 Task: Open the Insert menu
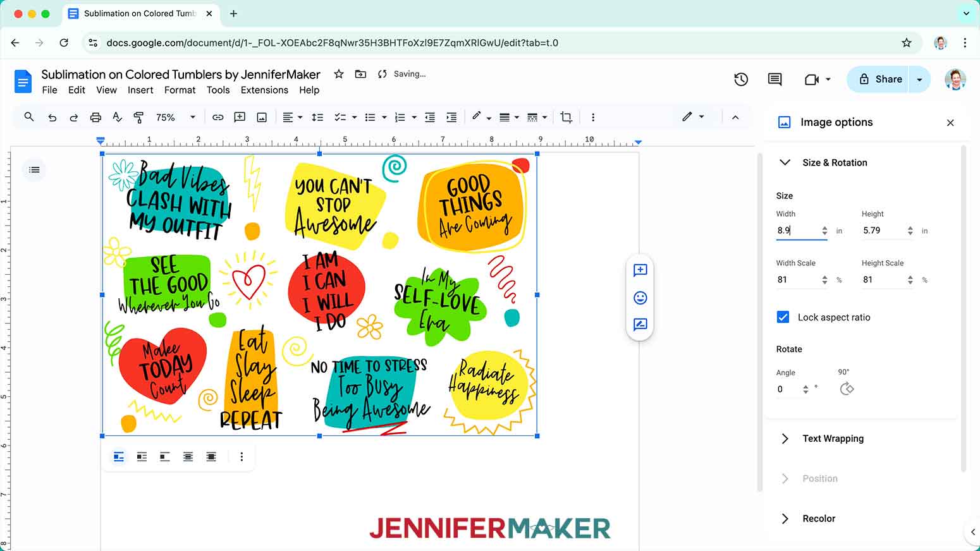tap(140, 90)
